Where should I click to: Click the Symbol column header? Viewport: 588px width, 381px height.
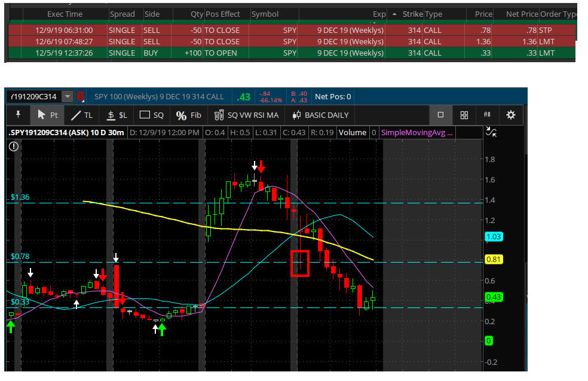265,14
